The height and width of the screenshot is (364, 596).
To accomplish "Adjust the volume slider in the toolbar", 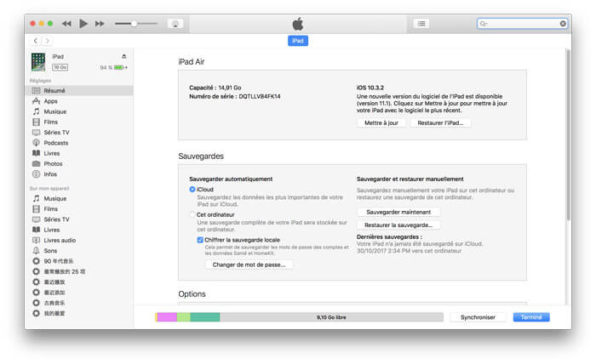I will coord(136,24).
